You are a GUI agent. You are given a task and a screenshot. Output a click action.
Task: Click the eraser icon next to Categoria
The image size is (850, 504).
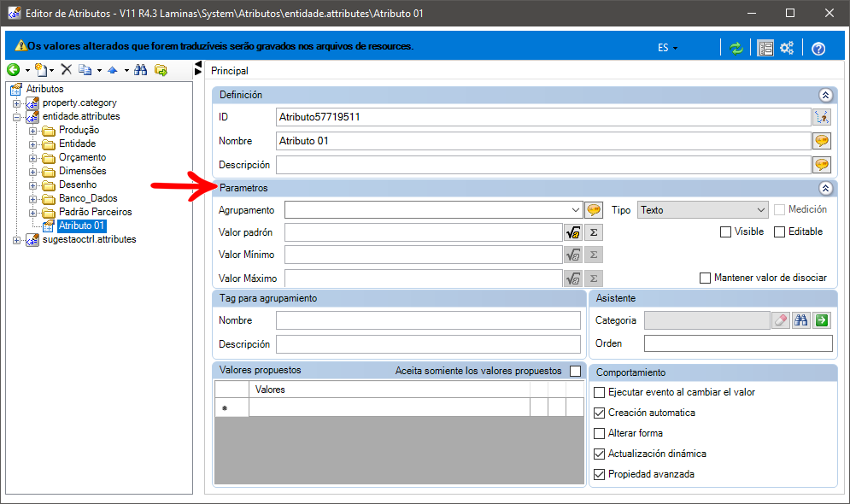click(x=781, y=320)
